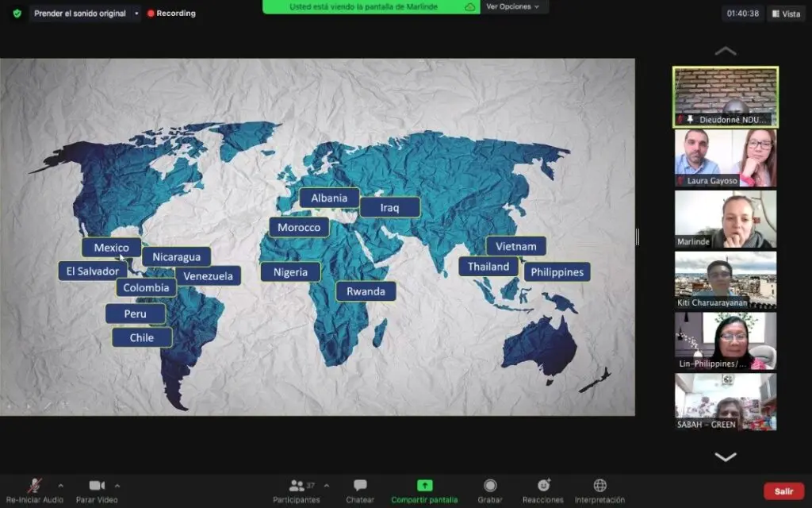Open the Ver Opciones dropdown

[x=512, y=7]
